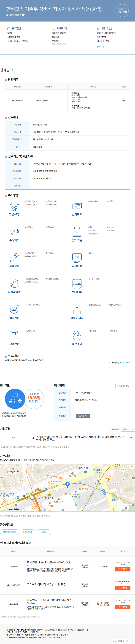The image size is (135, 644).
Task: Click the 지원자격 icon in header
Action: pos(54,29)
